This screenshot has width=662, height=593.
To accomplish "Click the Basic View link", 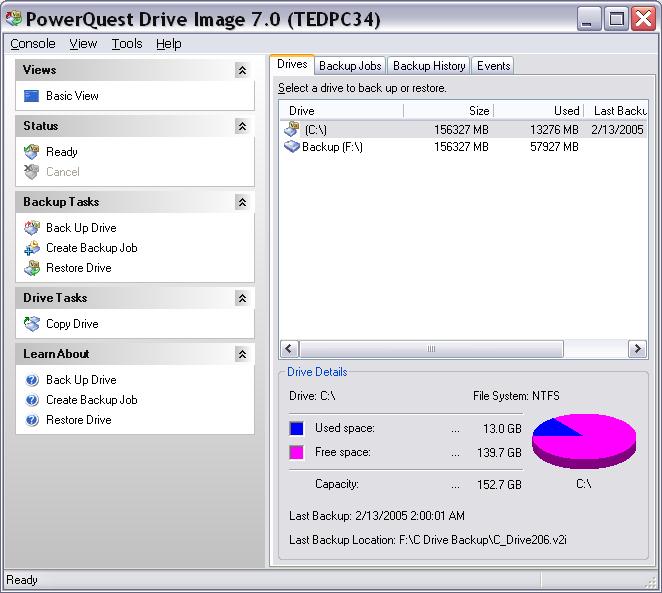I will coord(72,96).
